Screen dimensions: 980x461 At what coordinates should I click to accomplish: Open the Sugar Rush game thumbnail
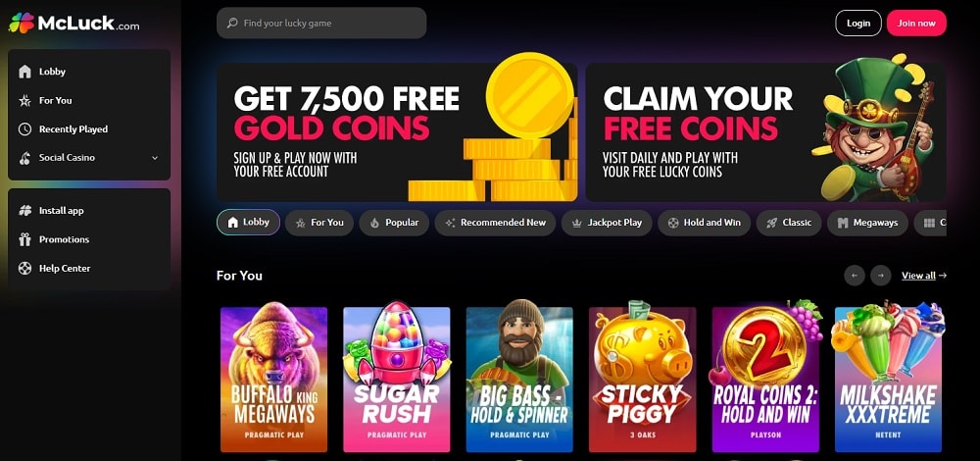pos(396,379)
